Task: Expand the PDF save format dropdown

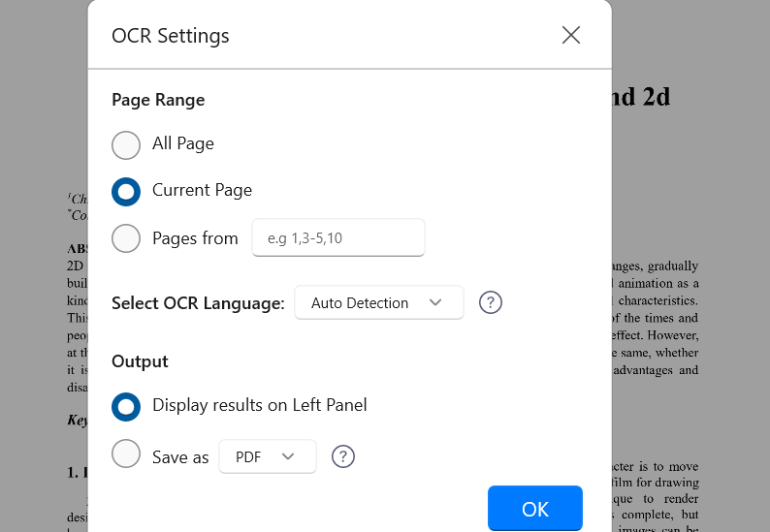Action: pos(268,456)
